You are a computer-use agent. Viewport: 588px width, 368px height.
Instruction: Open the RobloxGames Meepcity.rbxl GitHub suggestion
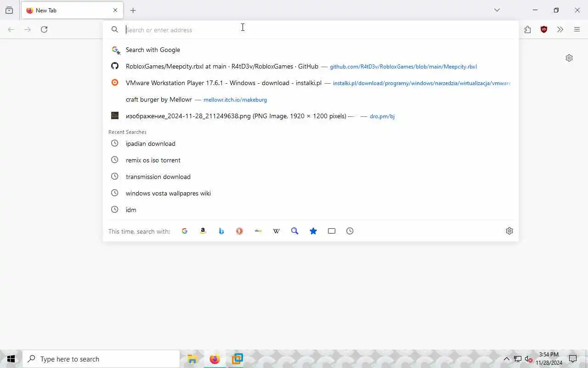coord(311,66)
